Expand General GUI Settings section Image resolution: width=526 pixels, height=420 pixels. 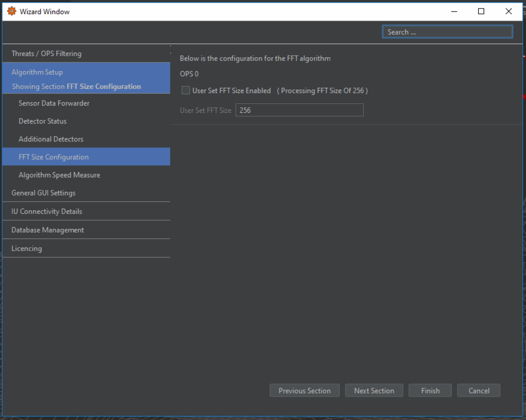[x=43, y=193]
